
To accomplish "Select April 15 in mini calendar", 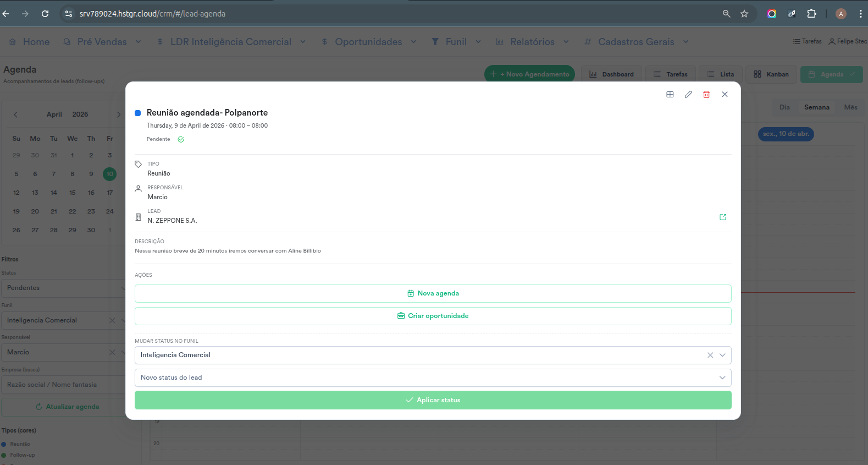I will (x=73, y=193).
